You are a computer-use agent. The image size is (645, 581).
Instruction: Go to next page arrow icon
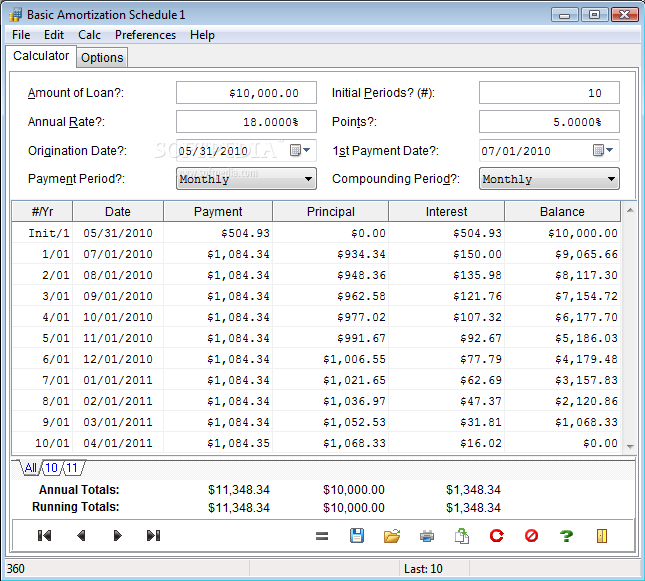pyautogui.click(x=117, y=535)
